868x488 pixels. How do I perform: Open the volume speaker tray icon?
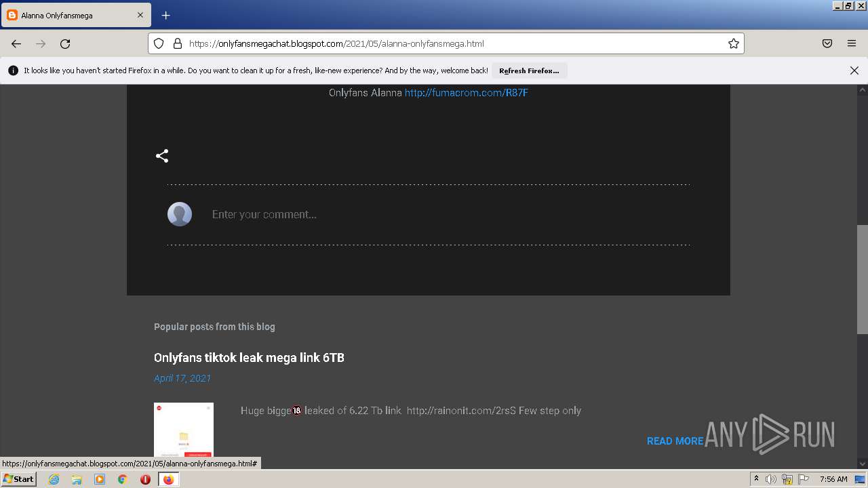tap(771, 479)
